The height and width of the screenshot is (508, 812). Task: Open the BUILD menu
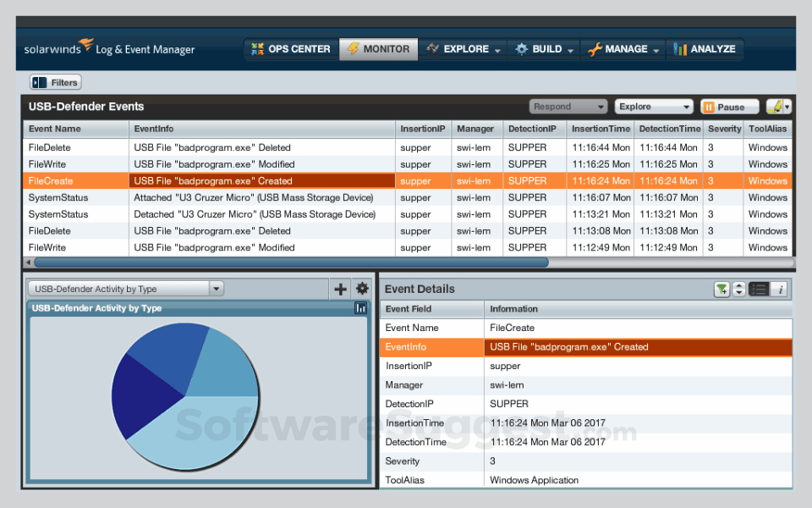click(x=544, y=49)
